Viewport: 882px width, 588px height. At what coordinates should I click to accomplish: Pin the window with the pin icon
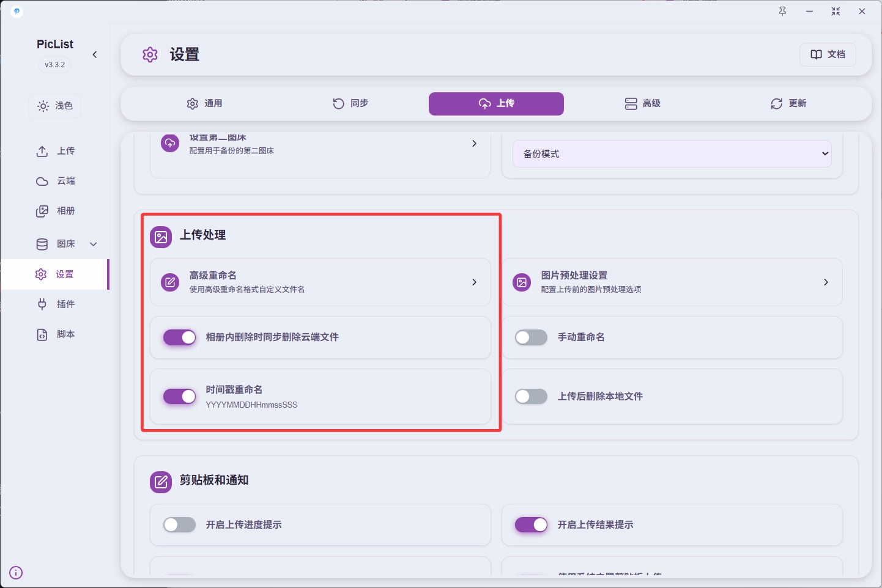pyautogui.click(x=782, y=12)
